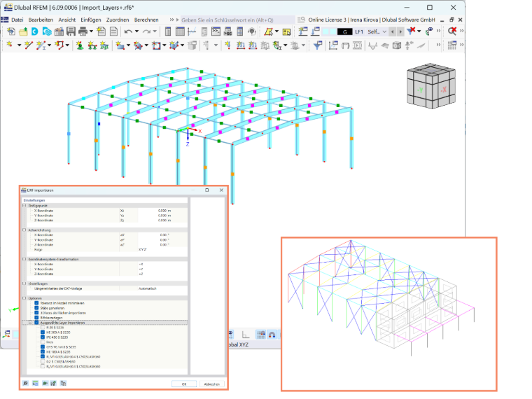
Task: Open the load case Self... dropdown
Action: pyautogui.click(x=384, y=31)
